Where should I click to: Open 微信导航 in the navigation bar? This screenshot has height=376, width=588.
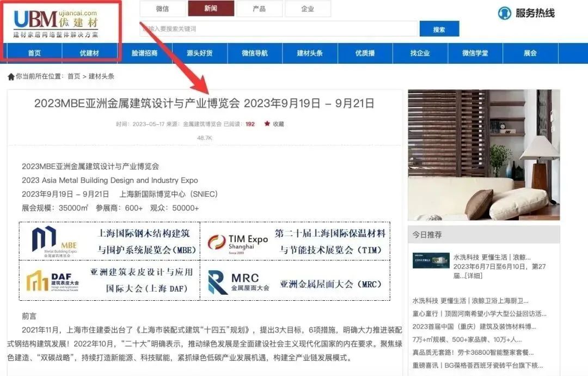(255, 53)
